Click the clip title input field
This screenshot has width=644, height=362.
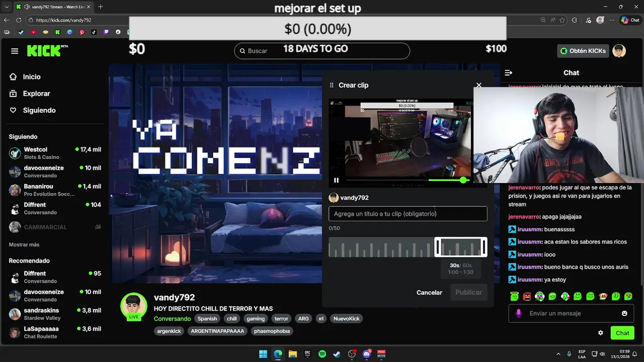pyautogui.click(x=408, y=214)
